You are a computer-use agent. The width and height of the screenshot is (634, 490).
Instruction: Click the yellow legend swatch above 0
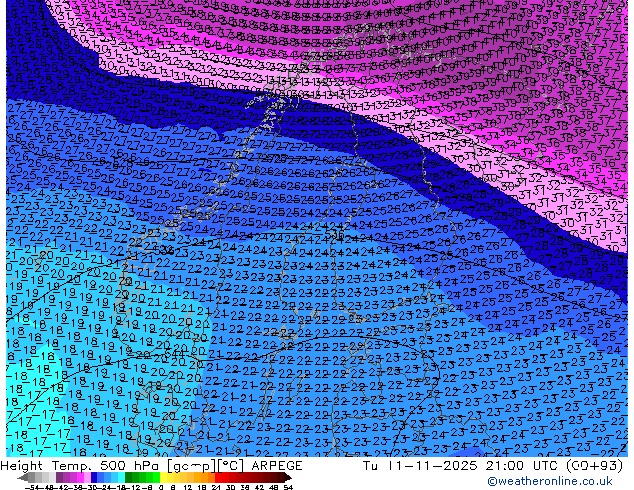[164, 477]
